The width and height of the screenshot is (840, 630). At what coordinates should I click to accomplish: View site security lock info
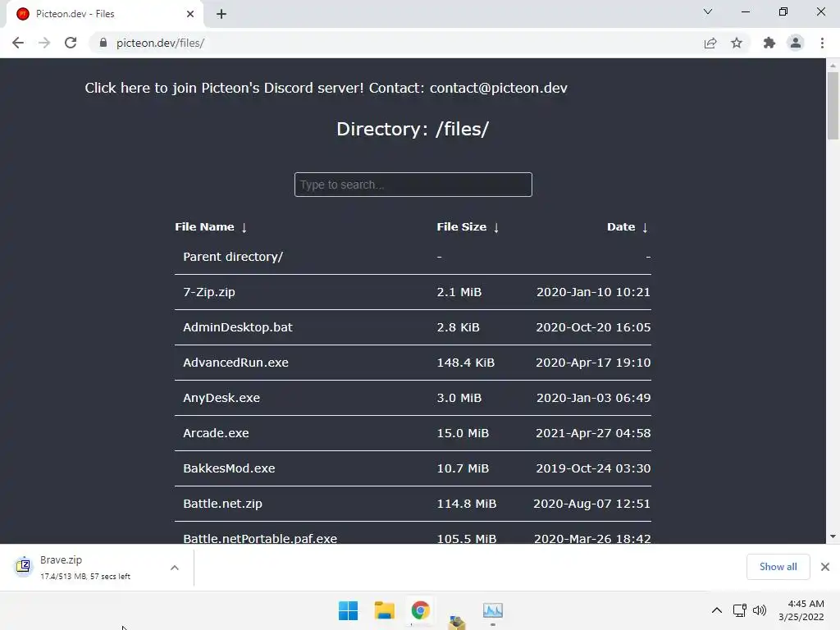(x=103, y=43)
